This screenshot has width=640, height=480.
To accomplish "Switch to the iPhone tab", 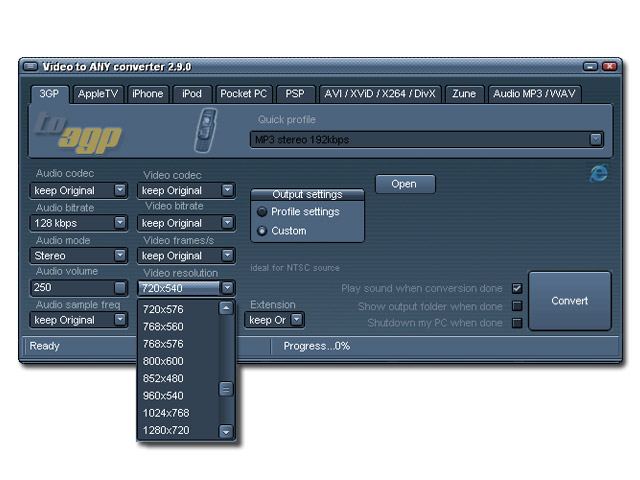I will click(x=148, y=94).
